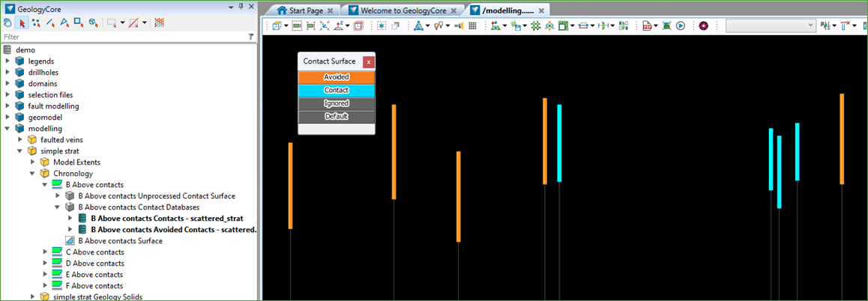This screenshot has width=868, height=301.
Task: Expand the C Above contacts node
Action: (x=45, y=252)
